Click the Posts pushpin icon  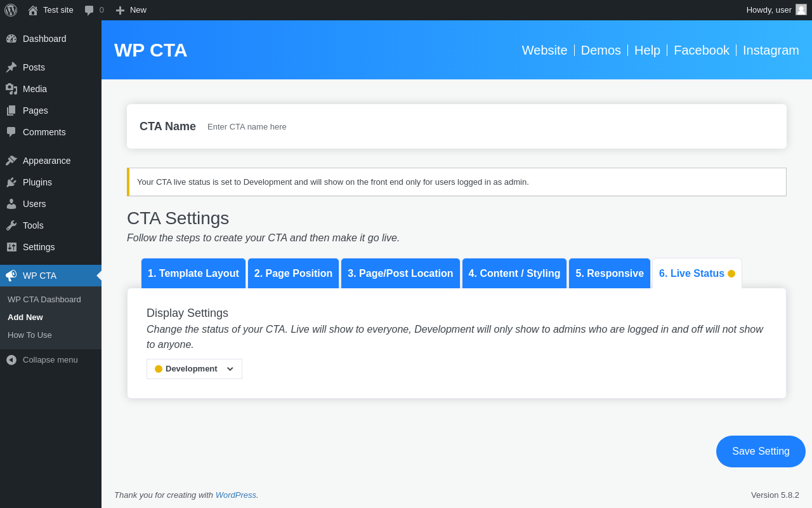coord(11,67)
